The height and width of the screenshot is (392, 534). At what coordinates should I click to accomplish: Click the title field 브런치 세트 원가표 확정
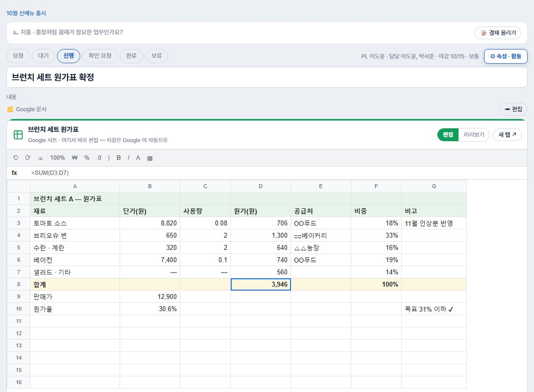(x=267, y=77)
